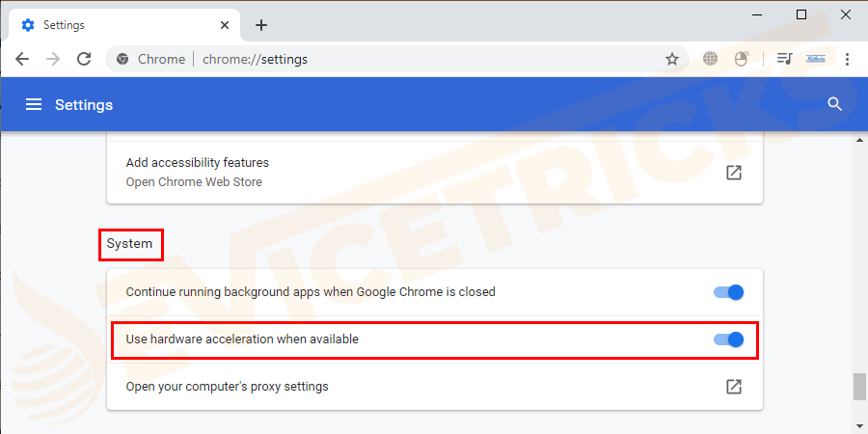Click Open your computer's proxy settings

click(x=228, y=387)
